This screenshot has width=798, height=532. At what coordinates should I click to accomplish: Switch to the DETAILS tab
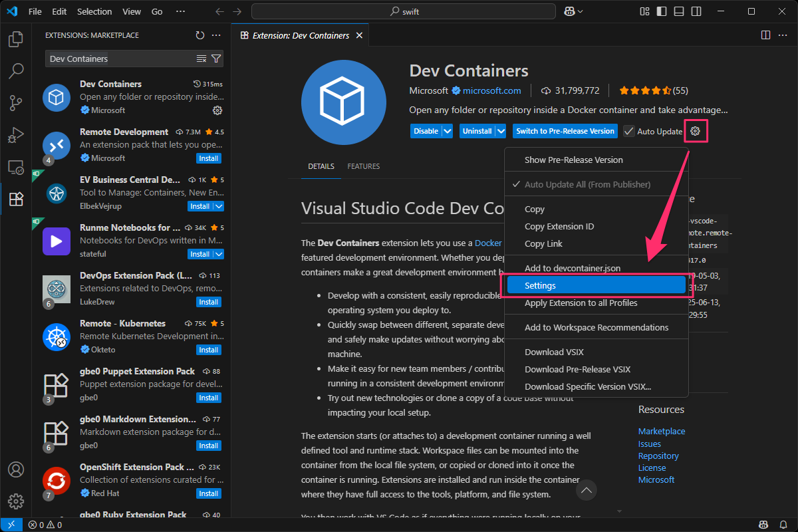(x=321, y=166)
